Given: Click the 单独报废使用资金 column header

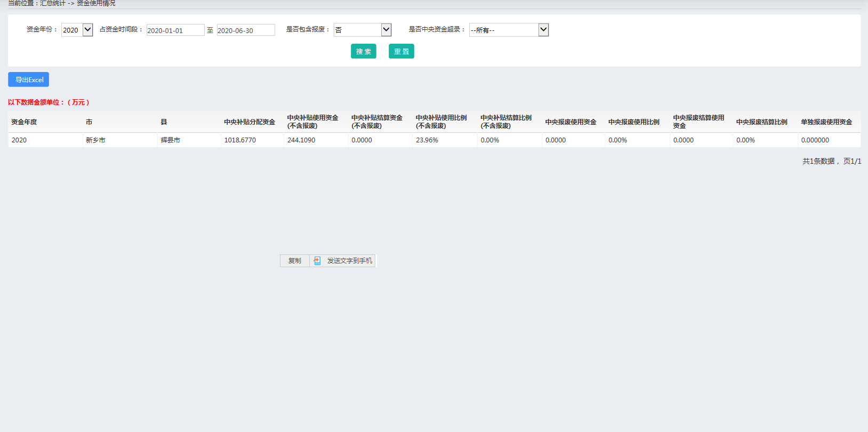Looking at the screenshot, I should [826, 122].
